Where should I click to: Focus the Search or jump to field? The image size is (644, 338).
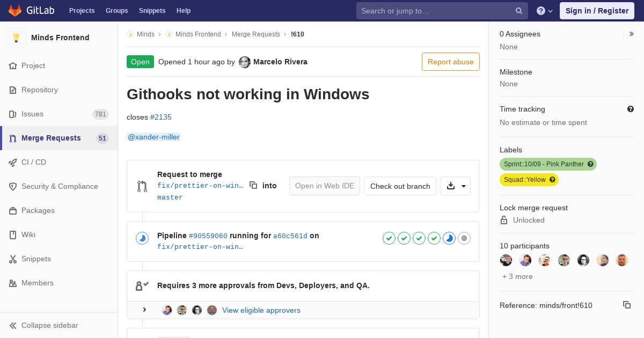click(442, 11)
